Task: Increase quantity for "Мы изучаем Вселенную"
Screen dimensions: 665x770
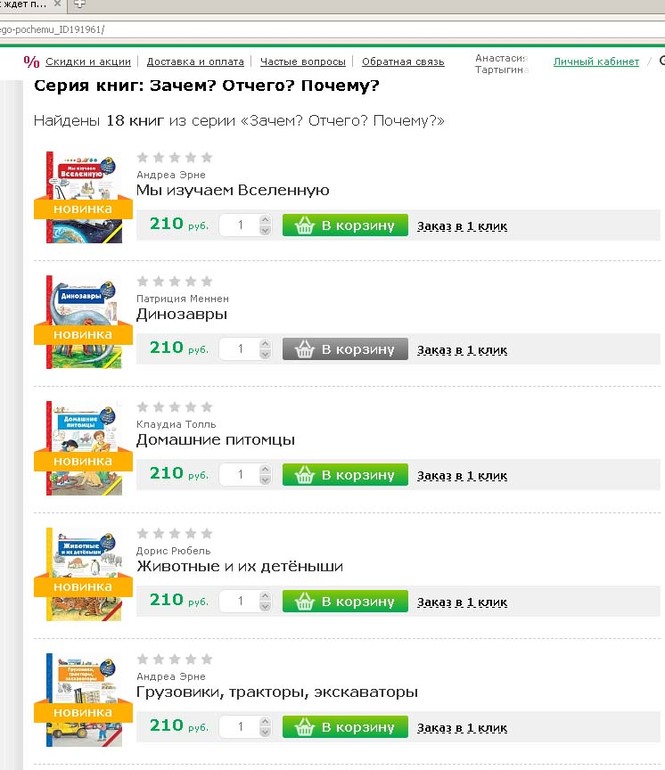Action: (x=265, y=220)
